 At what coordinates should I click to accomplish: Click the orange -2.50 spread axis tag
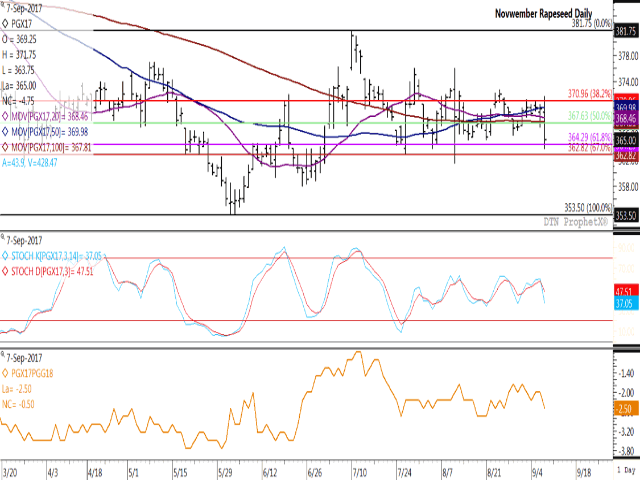(626, 409)
